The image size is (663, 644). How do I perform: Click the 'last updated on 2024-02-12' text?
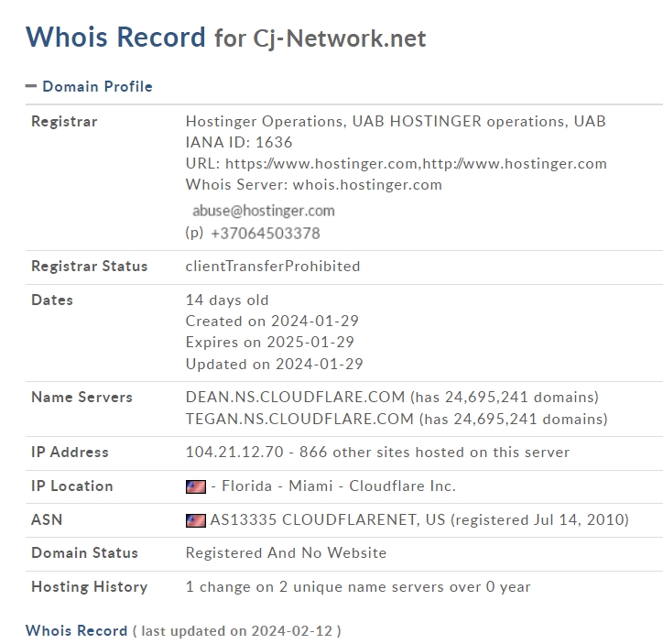237,631
